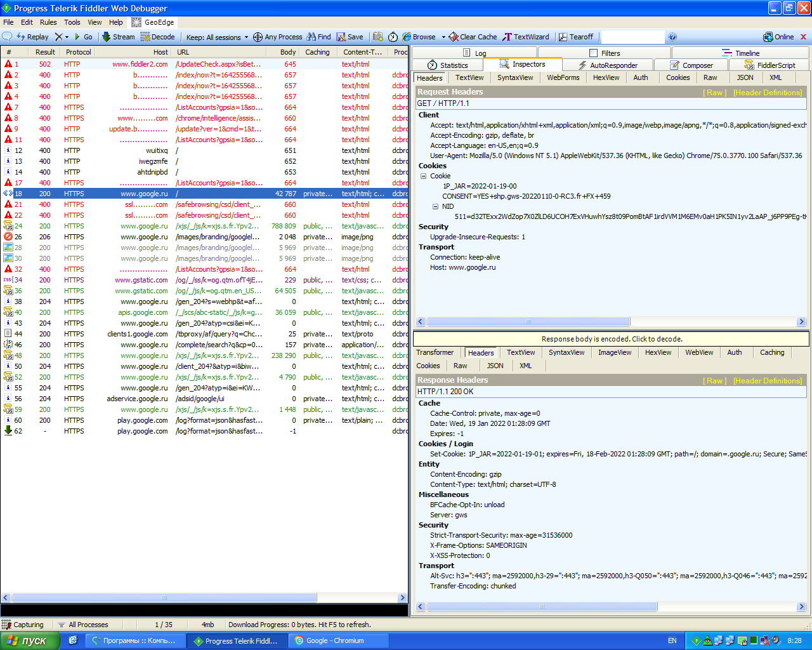This screenshot has width=812, height=650.
Task: Switch to the Timeline tab
Action: [x=740, y=53]
